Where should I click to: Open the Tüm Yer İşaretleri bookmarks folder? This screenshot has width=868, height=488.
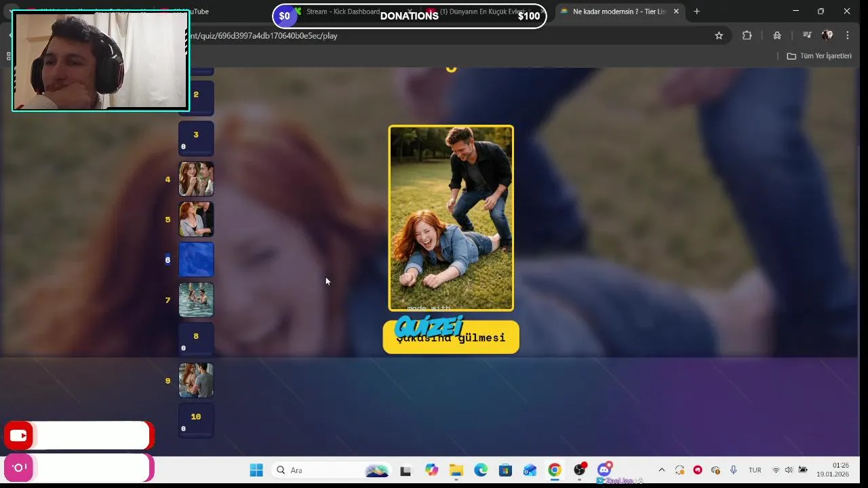pyautogui.click(x=819, y=56)
